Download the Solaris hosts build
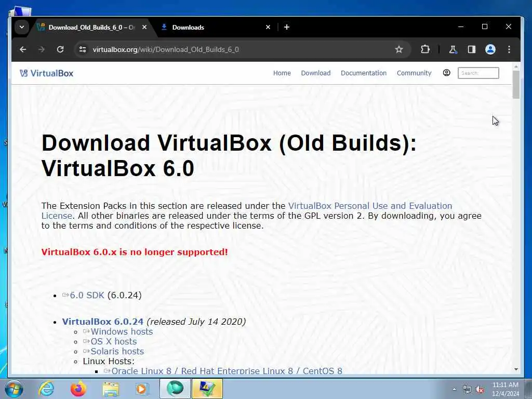This screenshot has height=399, width=532. pos(117,351)
